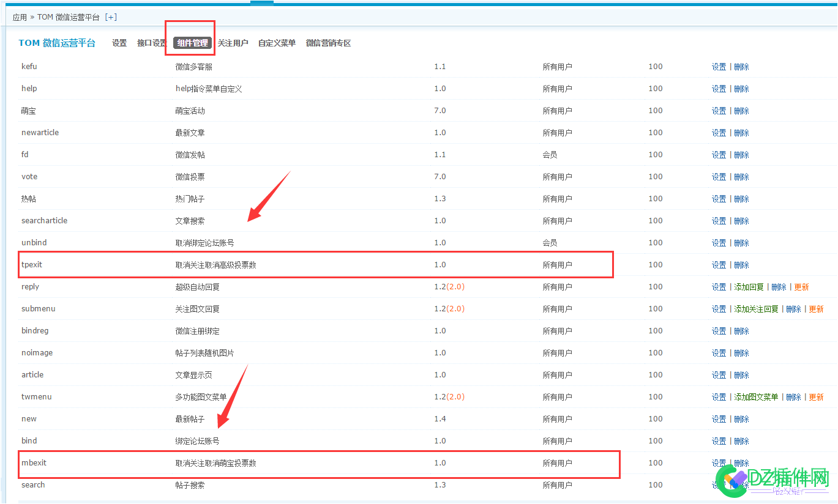Open 设置 for the submenu row
Viewport: 838px width, 504px height.
coord(719,309)
